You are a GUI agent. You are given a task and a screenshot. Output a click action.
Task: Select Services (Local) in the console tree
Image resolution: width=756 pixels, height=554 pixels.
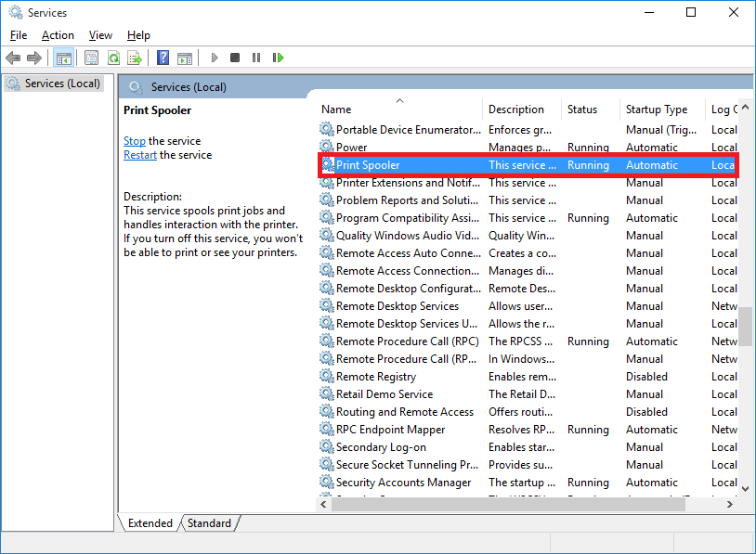pos(62,84)
